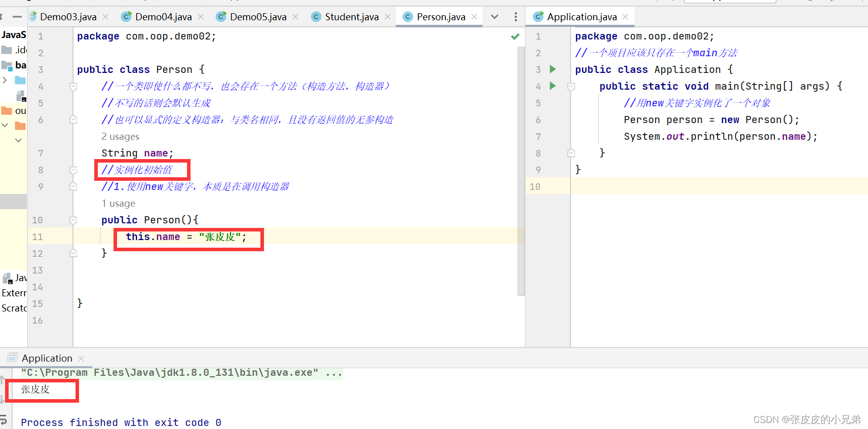Switch to the Student.java tab
Image resolution: width=868 pixels, height=429 pixels.
coord(352,17)
